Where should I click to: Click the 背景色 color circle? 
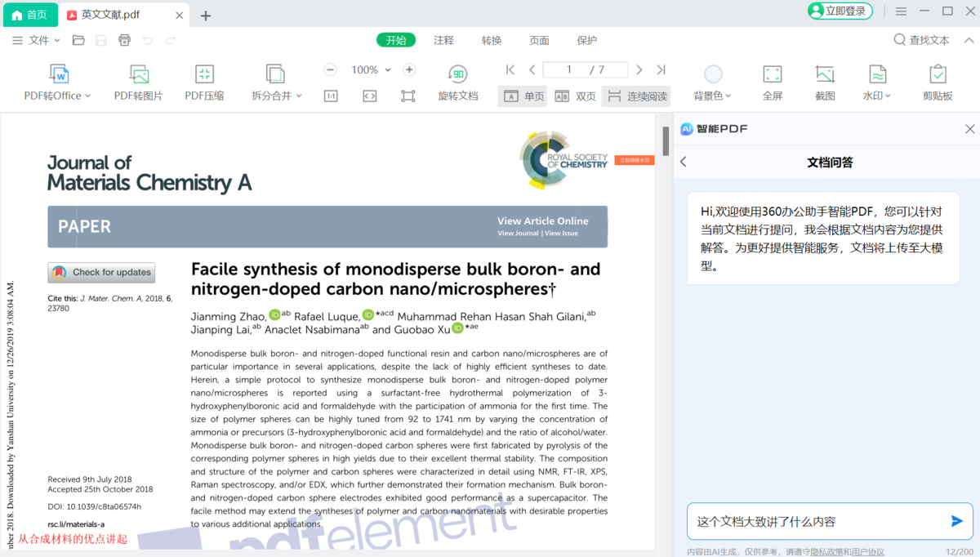coord(713,74)
